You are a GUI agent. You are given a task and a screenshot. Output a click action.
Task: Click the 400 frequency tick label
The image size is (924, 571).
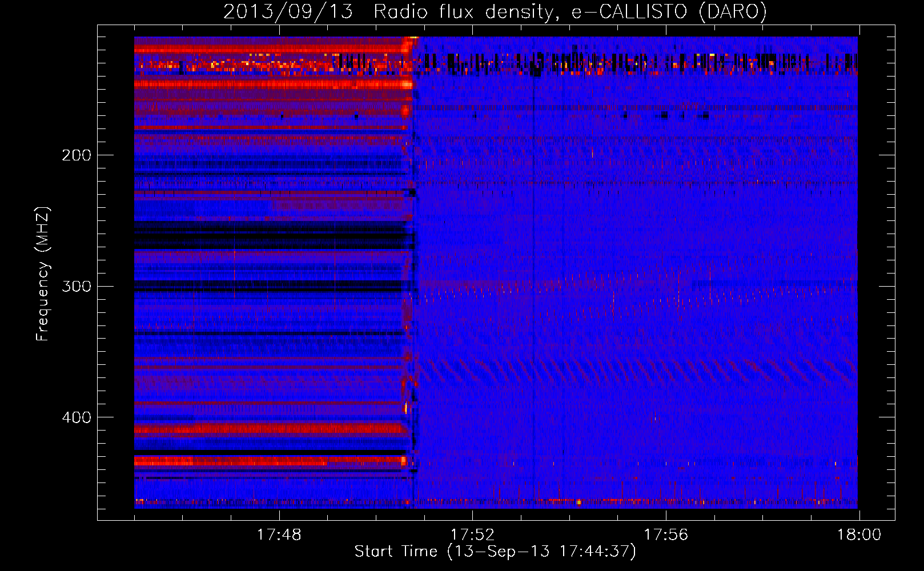point(77,417)
